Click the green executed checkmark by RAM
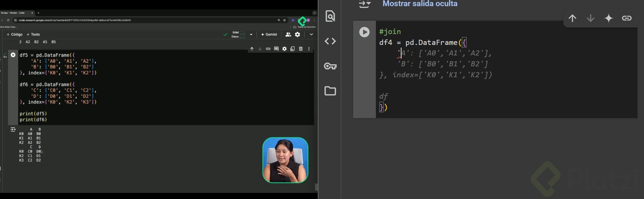Viewport: 644px width, 199px height. (225, 34)
